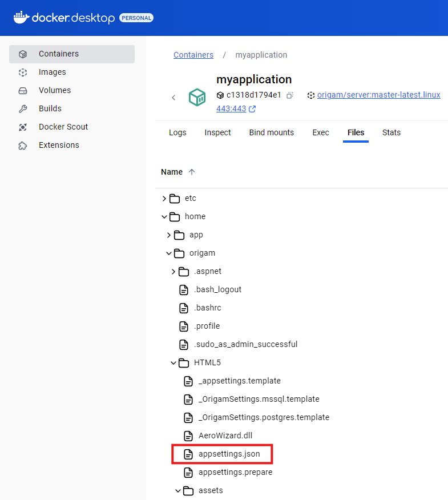
Task: Click the AeroWizard.dll file icon
Action: [x=188, y=436]
